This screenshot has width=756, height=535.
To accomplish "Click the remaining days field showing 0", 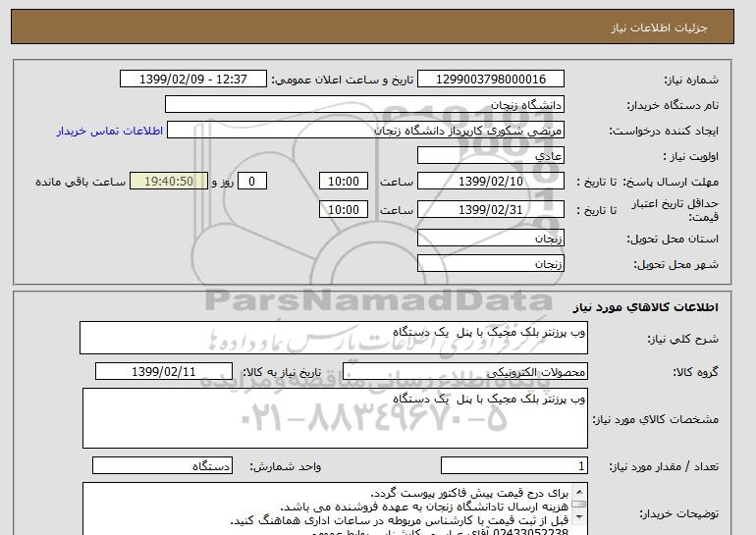I will click(x=251, y=182).
